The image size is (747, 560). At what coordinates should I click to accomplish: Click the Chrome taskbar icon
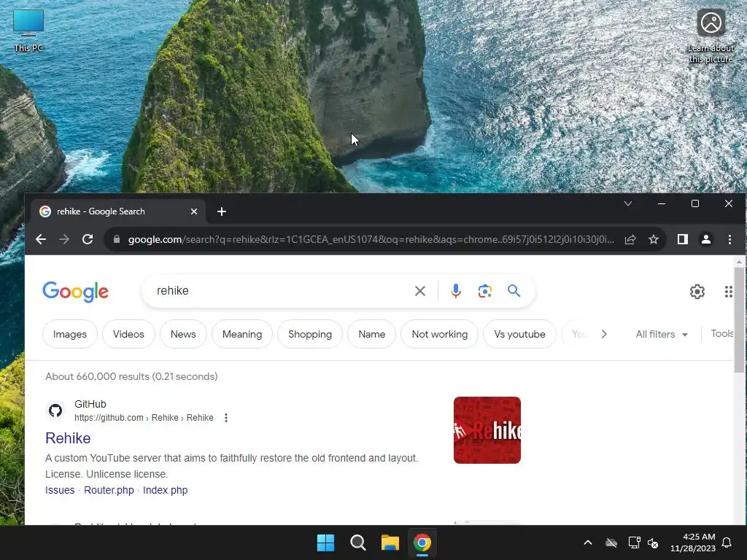click(x=422, y=542)
